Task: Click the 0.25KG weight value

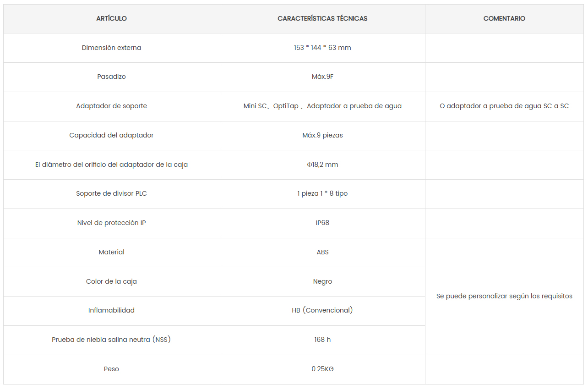Action: click(322, 369)
